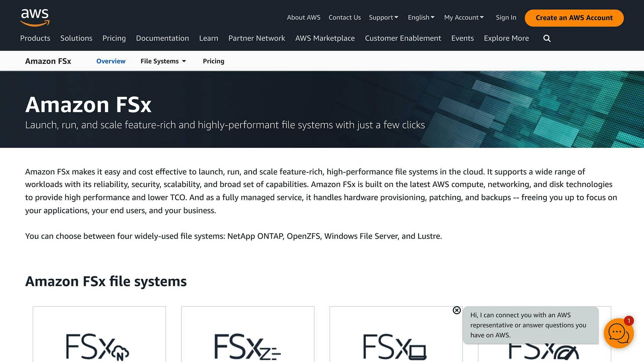
Task: Click the Create an AWS Account button
Action: click(574, 18)
